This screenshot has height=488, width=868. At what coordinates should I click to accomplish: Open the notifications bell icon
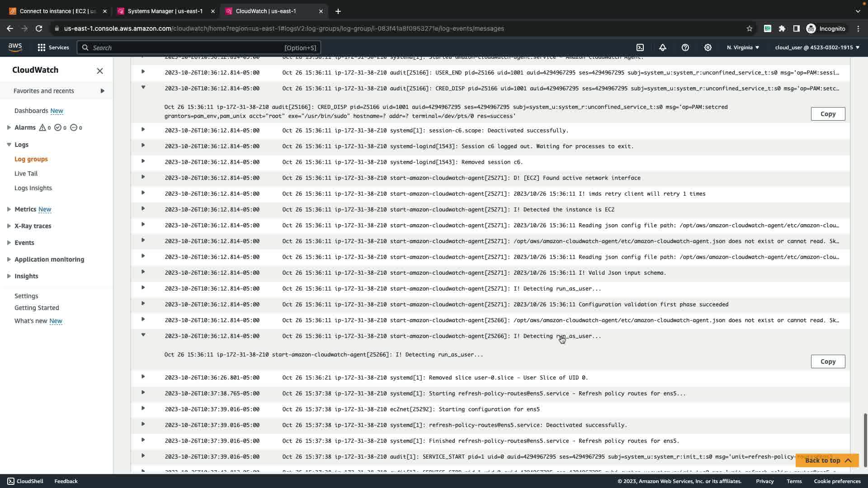click(662, 47)
